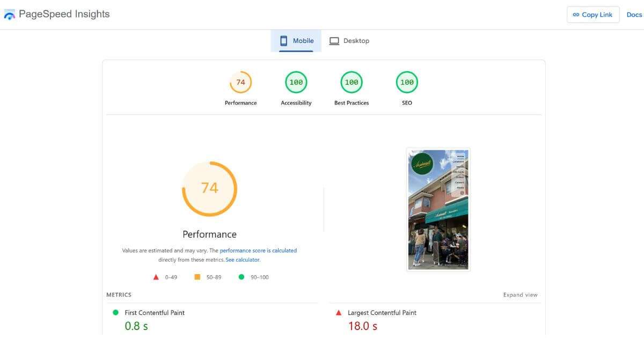The width and height of the screenshot is (644, 338).
Task: Click the page screenshot thumbnail preview
Action: [438, 209]
